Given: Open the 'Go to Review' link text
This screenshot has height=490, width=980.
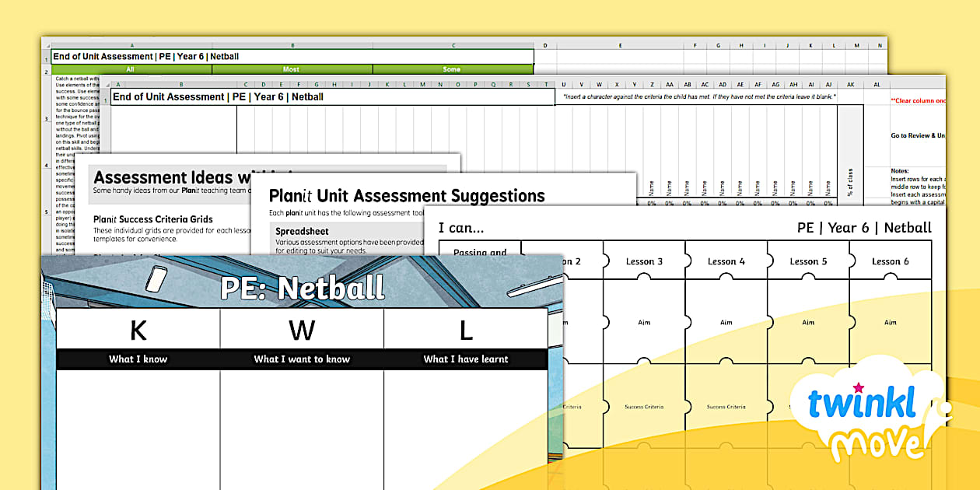Looking at the screenshot, I should pyautogui.click(x=918, y=135).
